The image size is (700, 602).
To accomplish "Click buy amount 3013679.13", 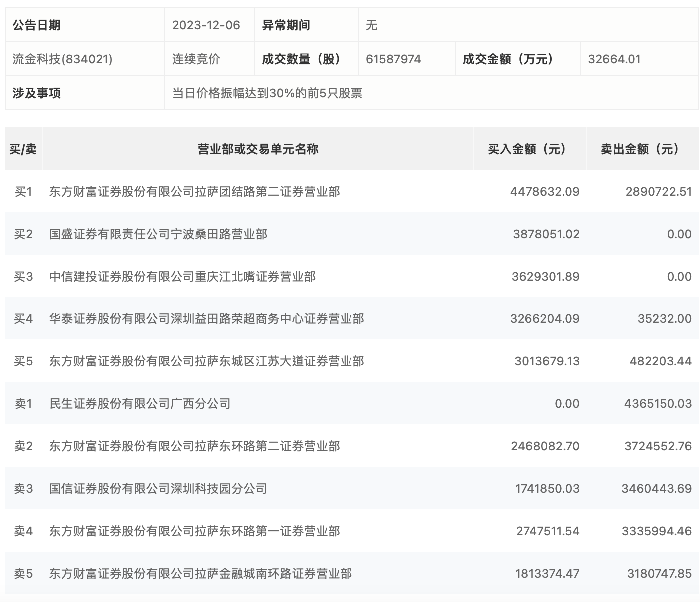I will pos(547,361).
